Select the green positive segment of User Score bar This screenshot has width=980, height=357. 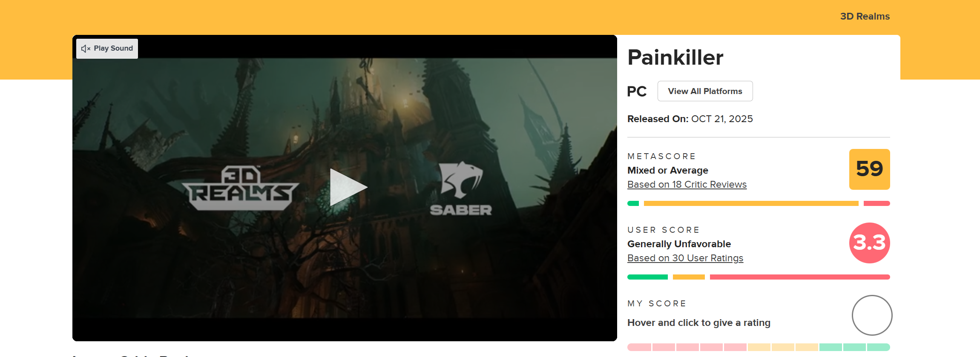(647, 277)
